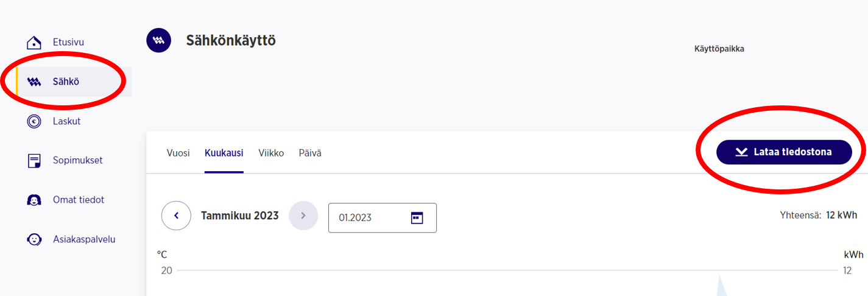Open the Käyttöpaikka selector
This screenshot has width=868, height=296.
[x=719, y=49]
